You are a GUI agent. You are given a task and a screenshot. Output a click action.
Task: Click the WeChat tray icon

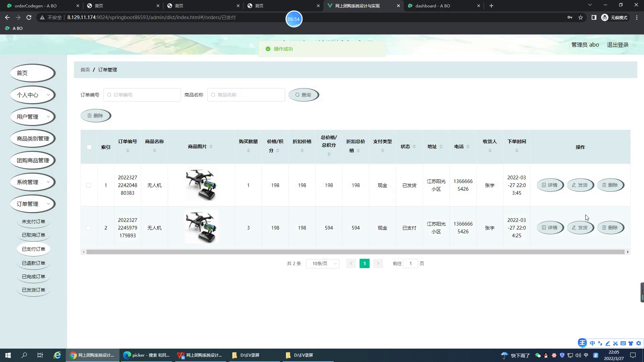click(538, 355)
